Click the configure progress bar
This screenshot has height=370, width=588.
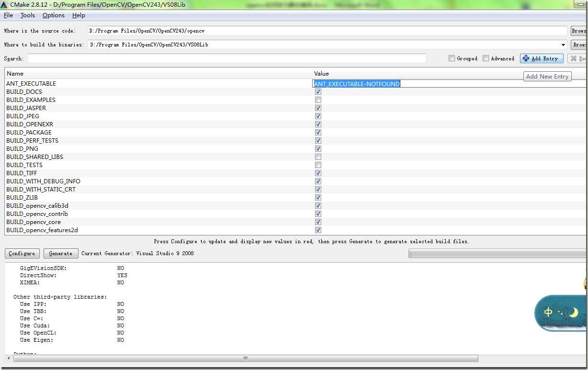click(498, 253)
